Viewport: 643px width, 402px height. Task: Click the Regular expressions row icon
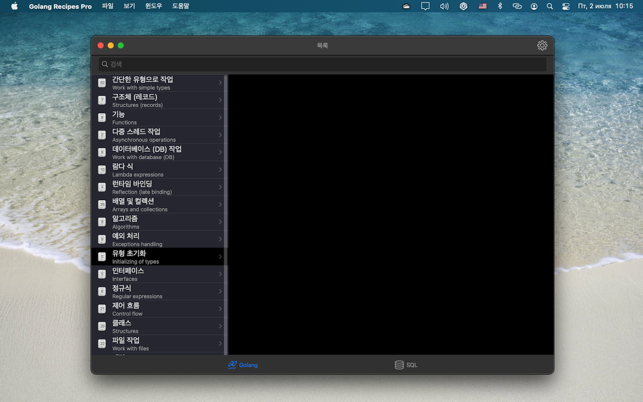click(x=102, y=292)
